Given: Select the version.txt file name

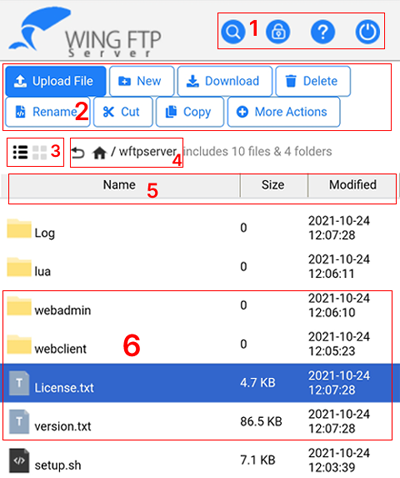Looking at the screenshot, I should click(63, 426).
